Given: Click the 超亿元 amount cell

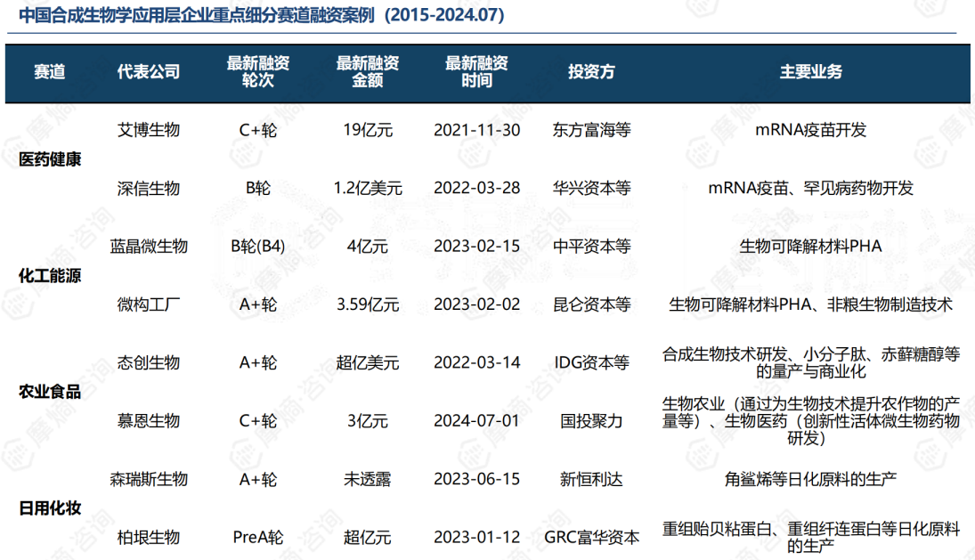Looking at the screenshot, I should (368, 537).
